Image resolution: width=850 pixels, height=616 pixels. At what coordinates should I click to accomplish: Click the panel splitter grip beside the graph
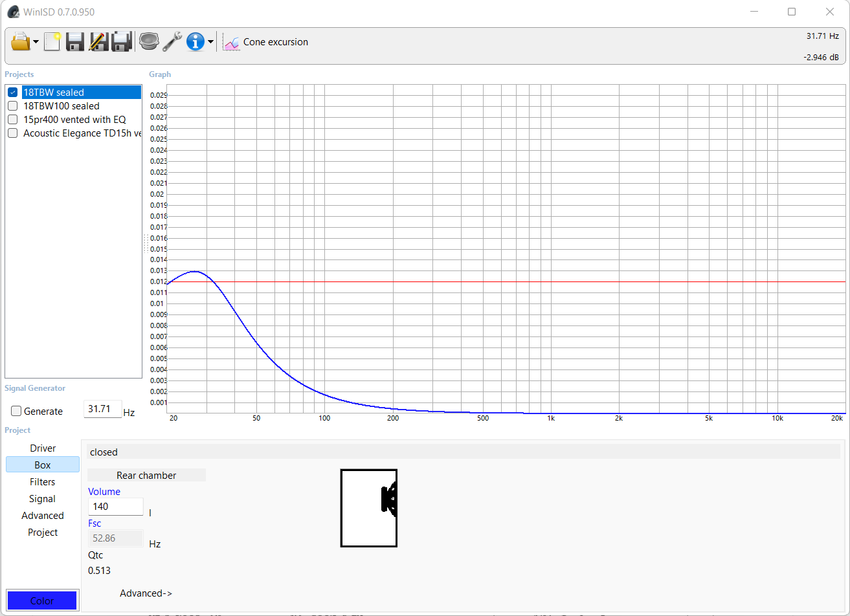(145, 243)
